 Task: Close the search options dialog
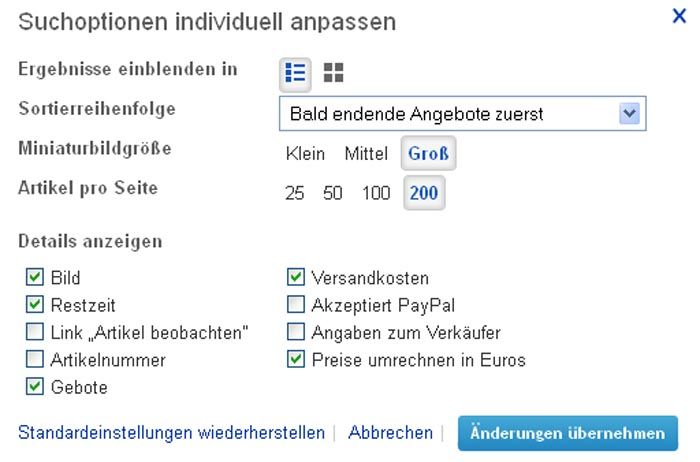(679, 17)
